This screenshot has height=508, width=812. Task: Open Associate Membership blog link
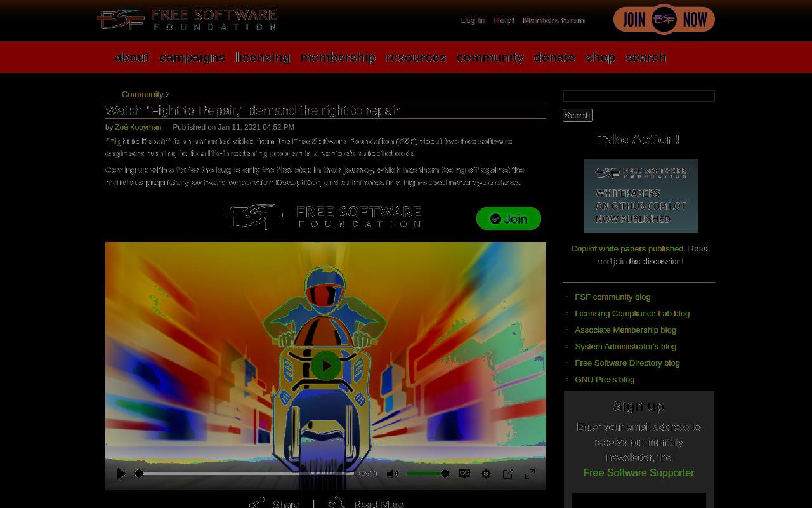(625, 330)
